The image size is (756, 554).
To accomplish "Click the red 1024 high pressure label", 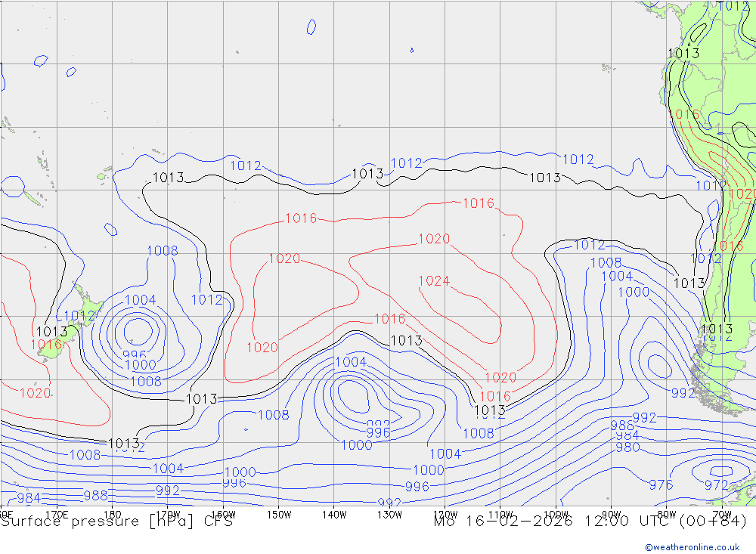I will [x=434, y=281].
